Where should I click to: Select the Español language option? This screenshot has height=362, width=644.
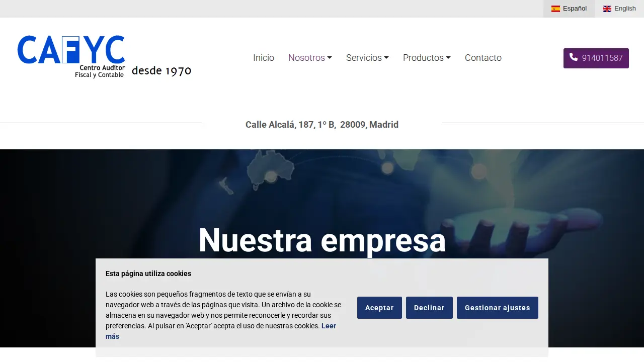569,9
